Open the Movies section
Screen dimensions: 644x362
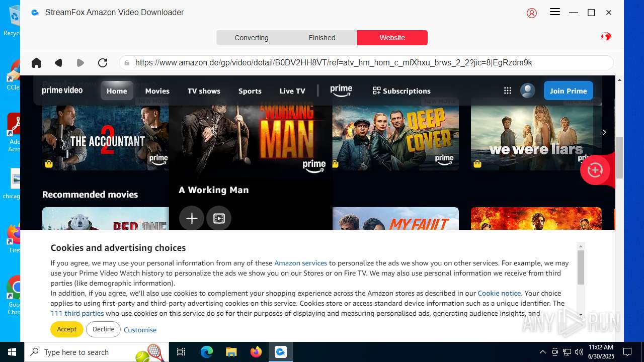tap(157, 91)
